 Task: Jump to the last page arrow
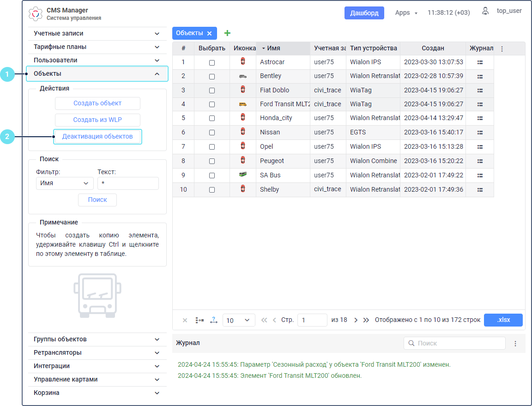click(366, 320)
